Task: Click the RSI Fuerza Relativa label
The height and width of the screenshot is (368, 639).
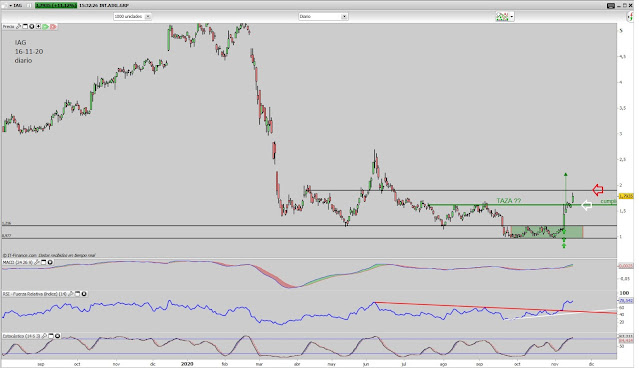Action: 34,294
